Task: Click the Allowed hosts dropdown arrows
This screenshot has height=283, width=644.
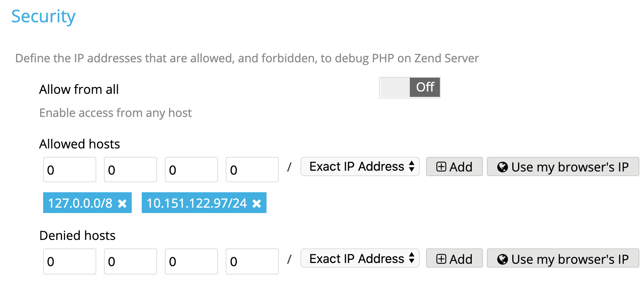Action: click(x=412, y=166)
